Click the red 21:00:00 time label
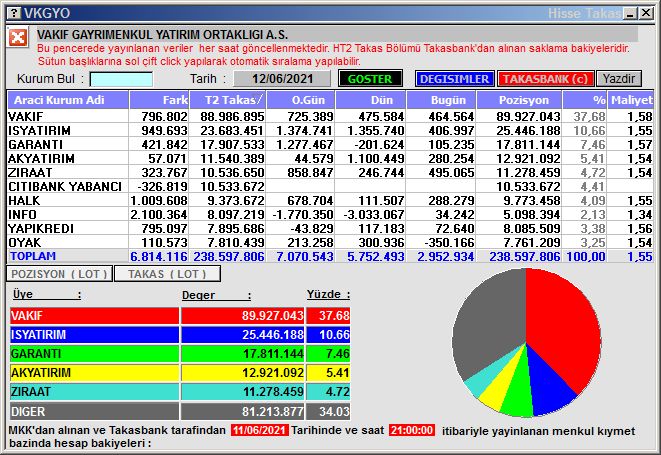The height and width of the screenshot is (455, 661). pos(412,430)
